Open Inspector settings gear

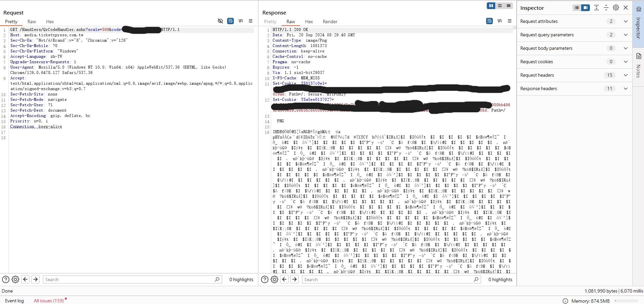tap(616, 8)
